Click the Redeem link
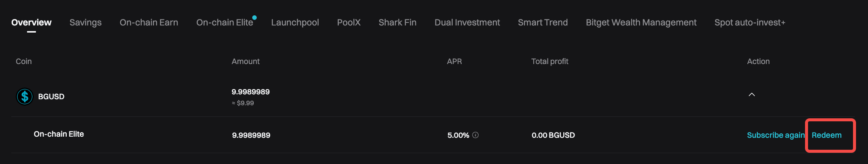This screenshot has height=164, width=868. coord(826,135)
